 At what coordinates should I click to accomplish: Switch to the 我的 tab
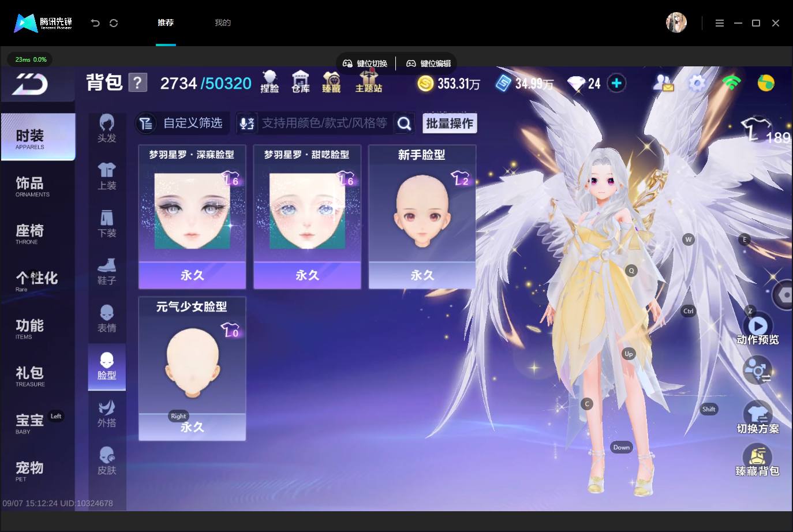tap(223, 23)
